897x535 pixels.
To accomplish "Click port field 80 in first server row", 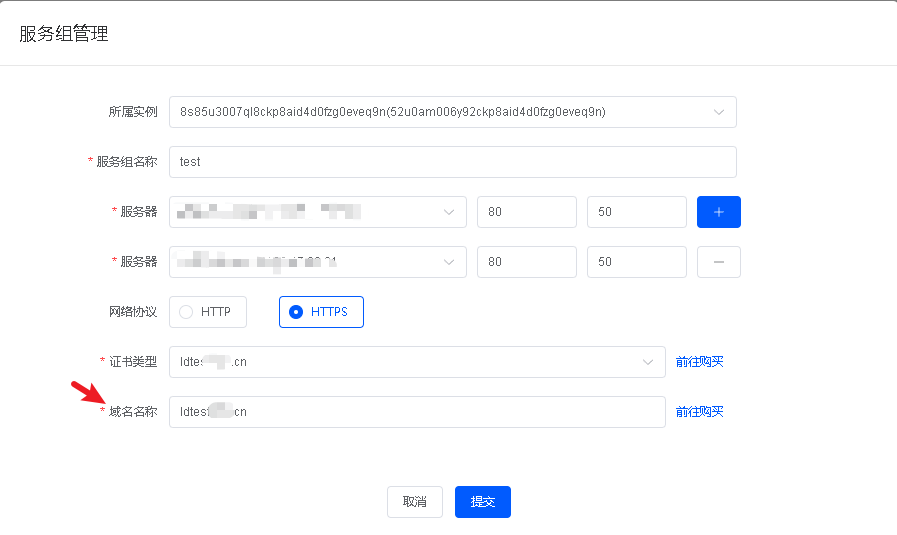I will coord(526,212).
